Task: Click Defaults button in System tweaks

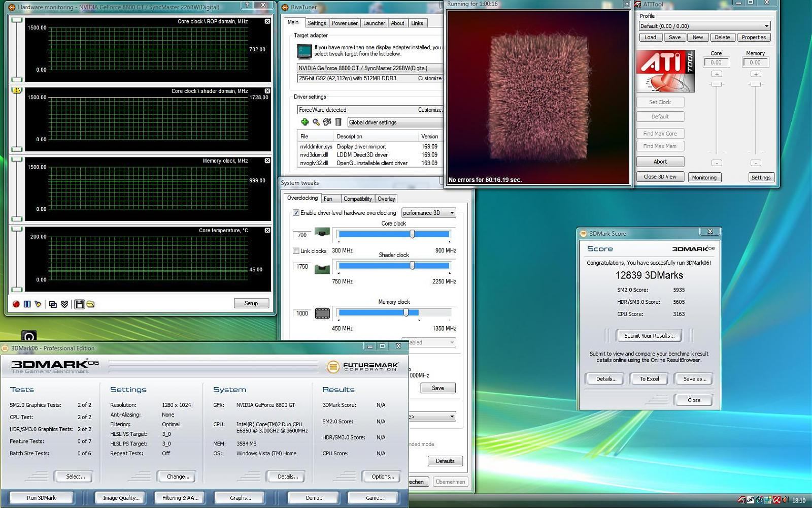Action: 445,461
